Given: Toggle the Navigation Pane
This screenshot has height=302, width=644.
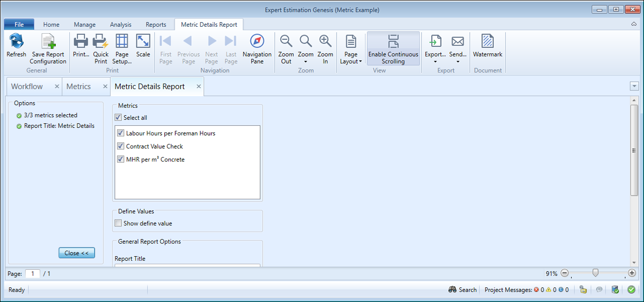Looking at the screenshot, I should click(257, 42).
